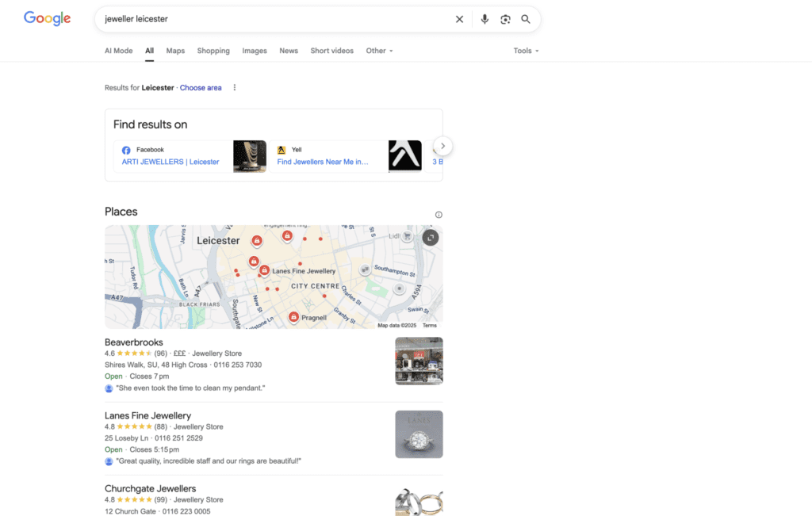
Task: Expand the Tools menu
Action: [x=526, y=51]
